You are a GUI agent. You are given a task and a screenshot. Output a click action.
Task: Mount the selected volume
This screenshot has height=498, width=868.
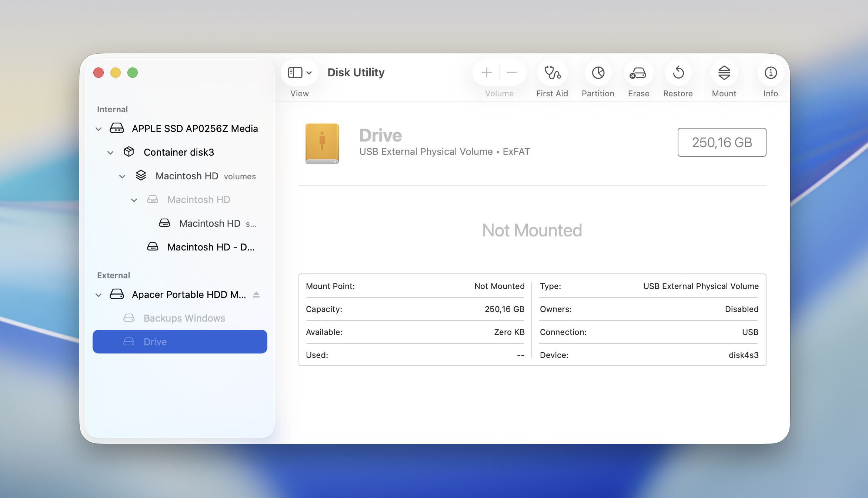(724, 73)
